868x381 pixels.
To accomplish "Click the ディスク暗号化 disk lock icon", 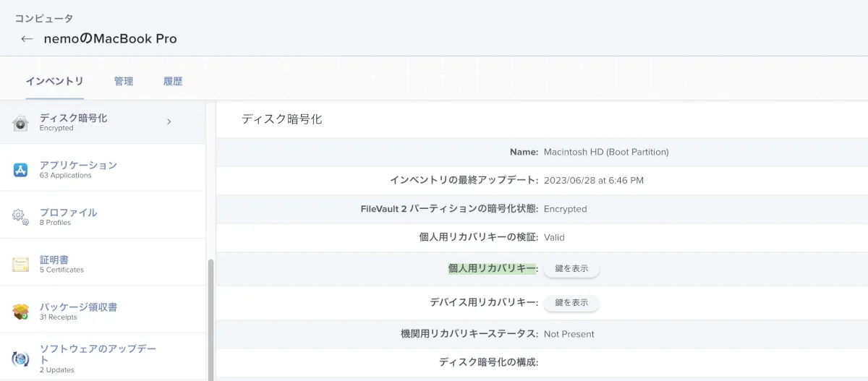I will (x=20, y=123).
